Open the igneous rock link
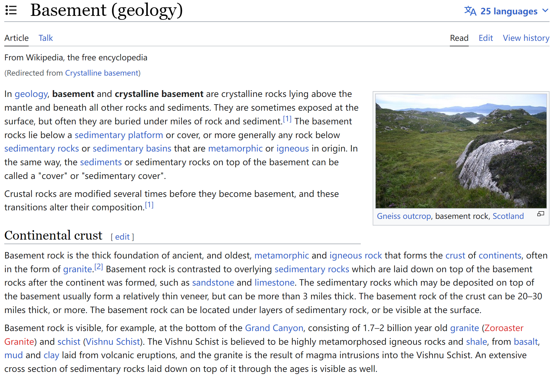The width and height of the screenshot is (559, 392). [356, 255]
